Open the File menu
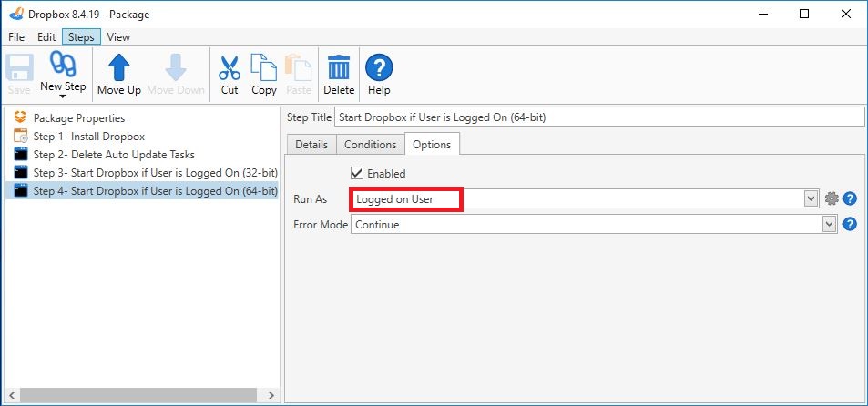Image resolution: width=868 pixels, height=406 pixels. tap(16, 37)
